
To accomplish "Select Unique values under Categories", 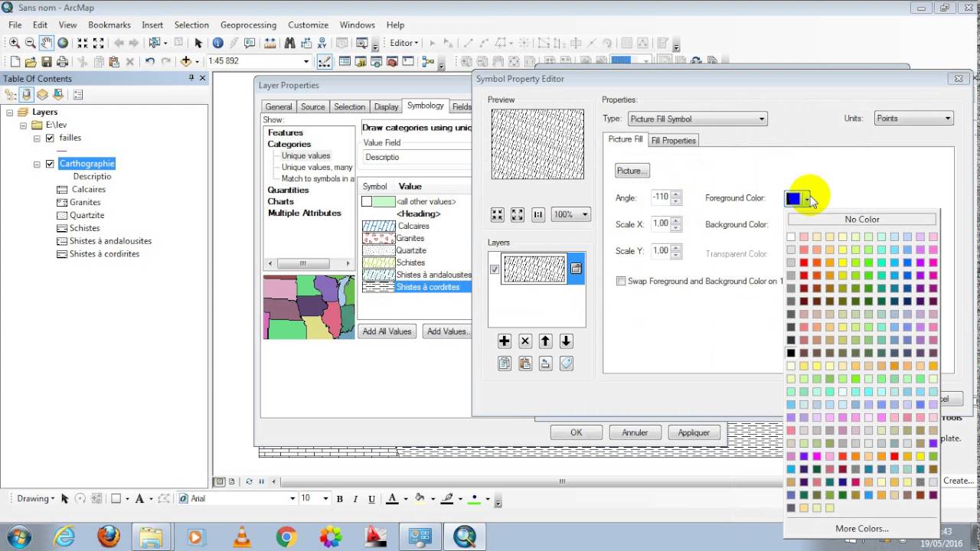I will [305, 155].
